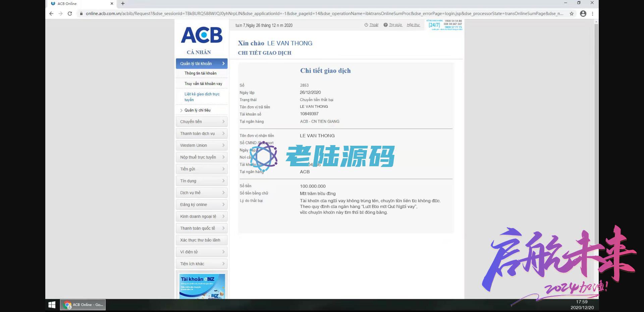The width and height of the screenshot is (644, 312).
Task: Expand the Tiện ích khác menu
Action: (202, 264)
